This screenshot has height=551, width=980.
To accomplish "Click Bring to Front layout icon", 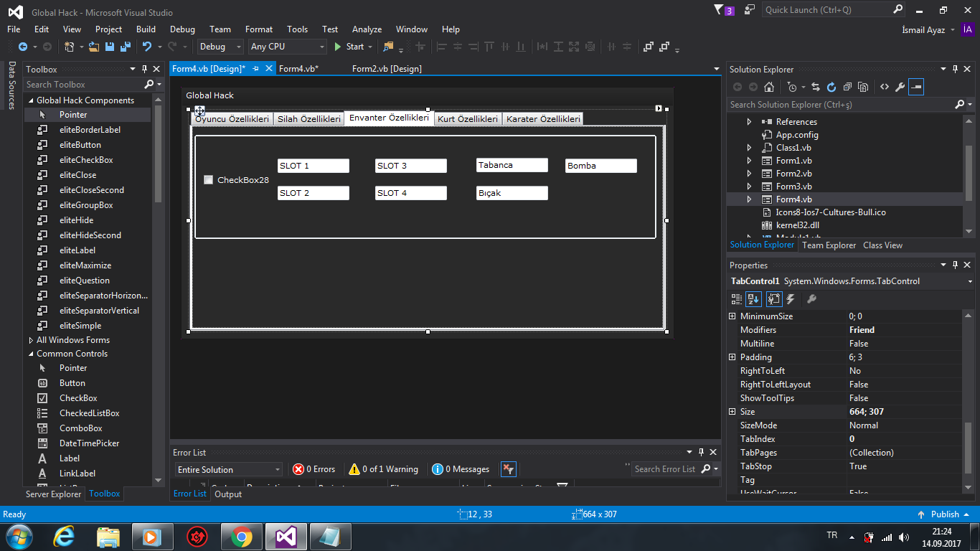I will coord(648,47).
